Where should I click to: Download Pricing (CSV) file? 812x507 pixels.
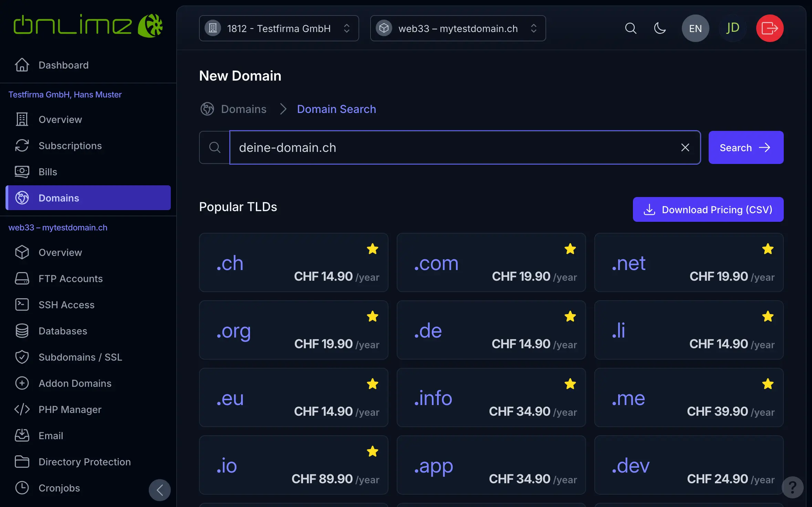pos(708,209)
